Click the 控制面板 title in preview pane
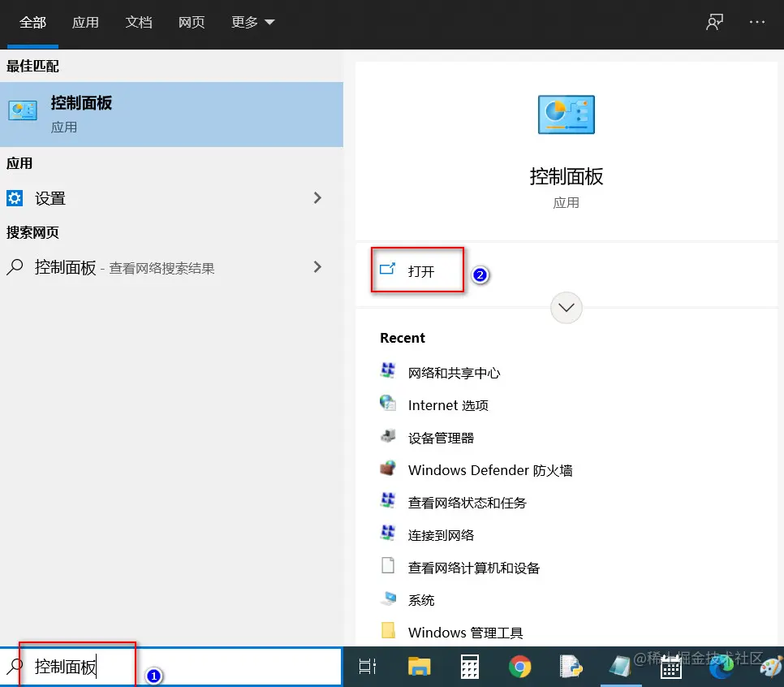The image size is (784, 687). (566, 177)
